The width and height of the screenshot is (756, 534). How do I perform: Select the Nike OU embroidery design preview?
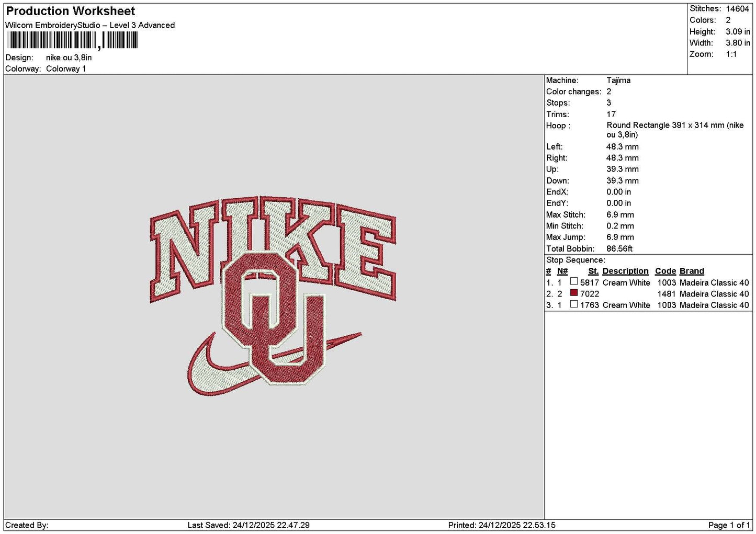pyautogui.click(x=273, y=296)
